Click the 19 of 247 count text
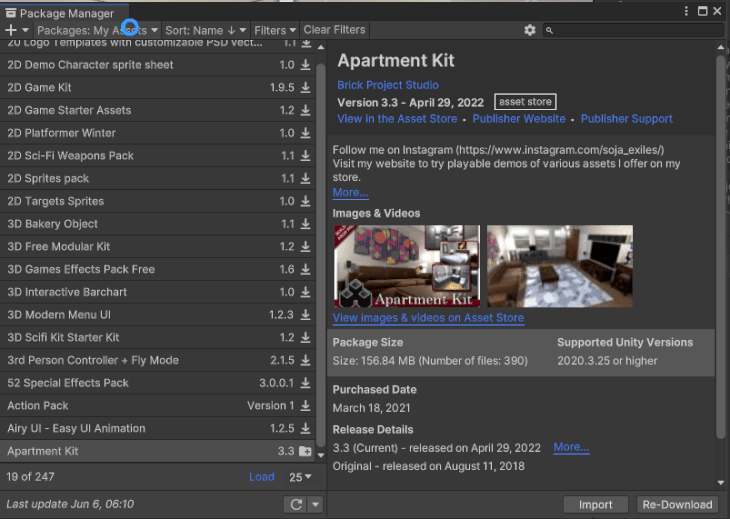 tap(30, 477)
